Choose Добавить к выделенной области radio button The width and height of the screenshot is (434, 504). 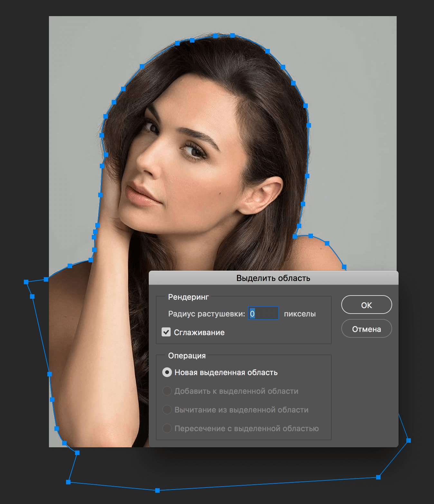tap(167, 391)
